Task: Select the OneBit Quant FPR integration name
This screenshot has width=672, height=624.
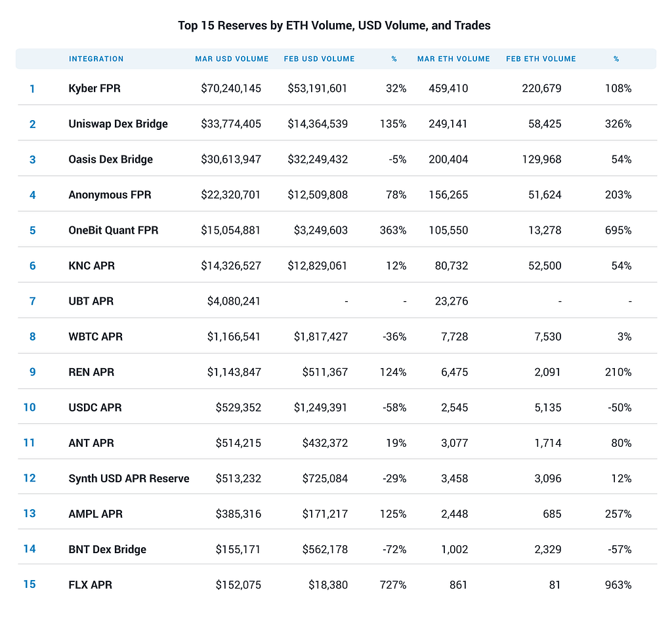Action: [x=113, y=230]
